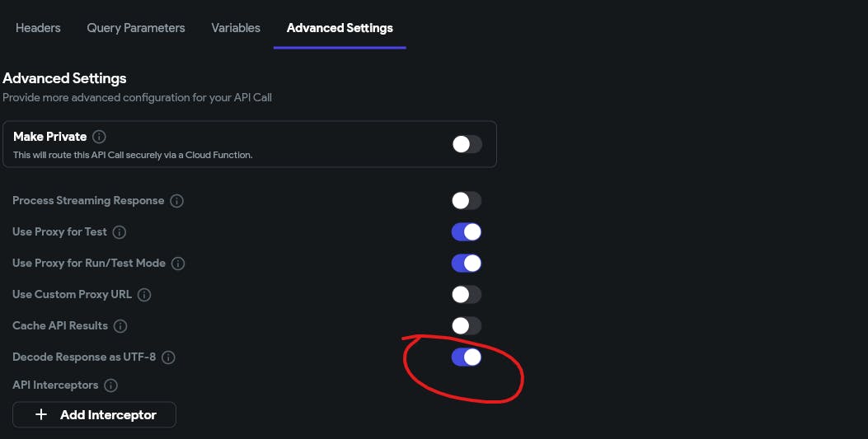Screen dimensions: 868x439
Task: Click info icon beside Use Custom Proxy URL
Action: tap(144, 295)
